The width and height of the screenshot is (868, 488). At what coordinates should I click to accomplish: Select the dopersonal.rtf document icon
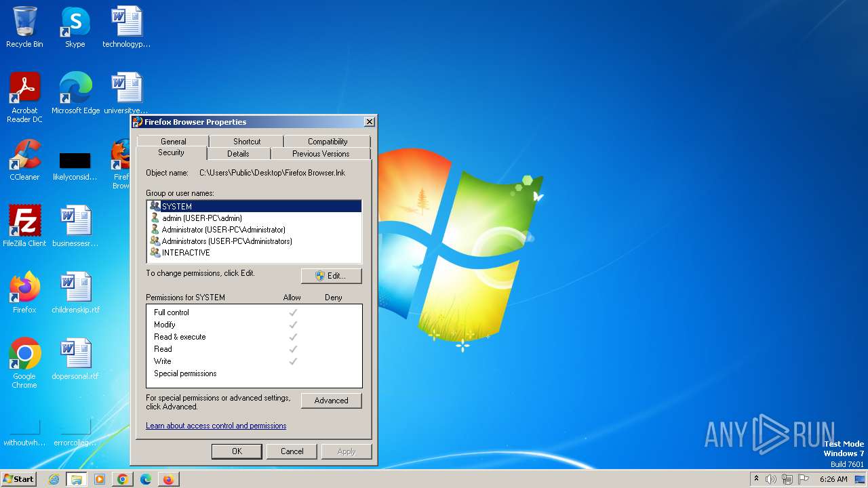75,359
